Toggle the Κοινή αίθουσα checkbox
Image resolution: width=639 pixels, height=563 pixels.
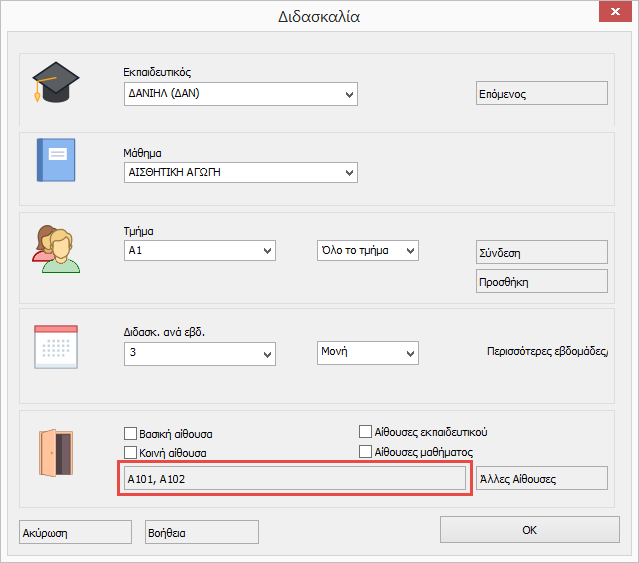tap(130, 452)
